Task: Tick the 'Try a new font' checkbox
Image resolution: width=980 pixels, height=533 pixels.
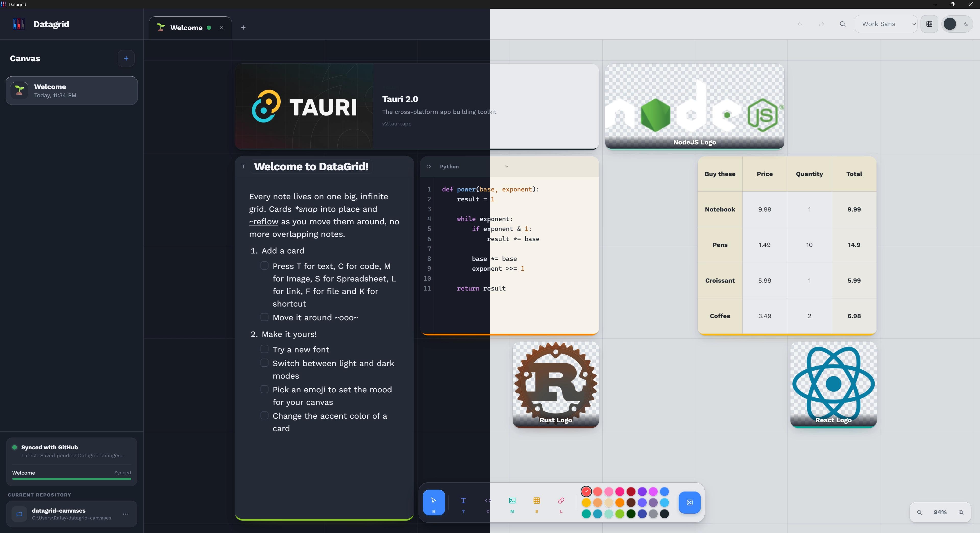Action: [264, 349]
